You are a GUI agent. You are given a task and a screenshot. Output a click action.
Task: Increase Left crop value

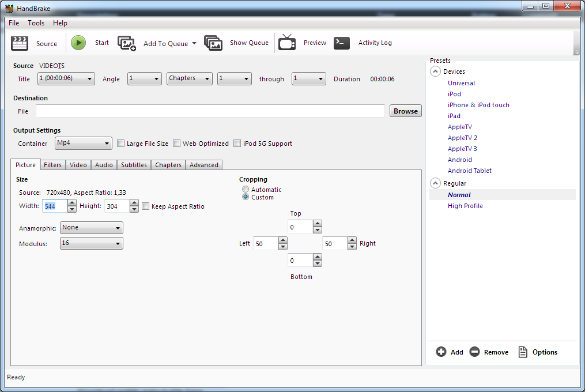point(283,240)
